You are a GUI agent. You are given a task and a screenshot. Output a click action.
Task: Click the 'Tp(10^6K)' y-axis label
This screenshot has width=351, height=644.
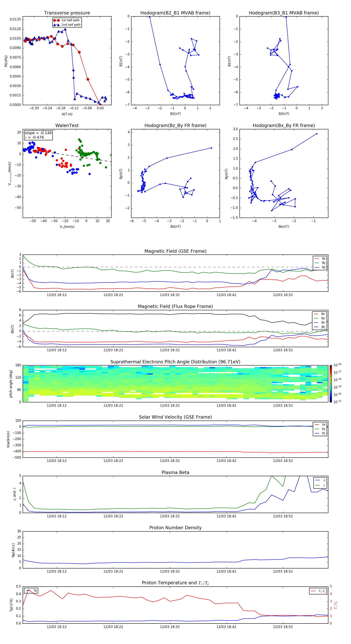point(11,605)
